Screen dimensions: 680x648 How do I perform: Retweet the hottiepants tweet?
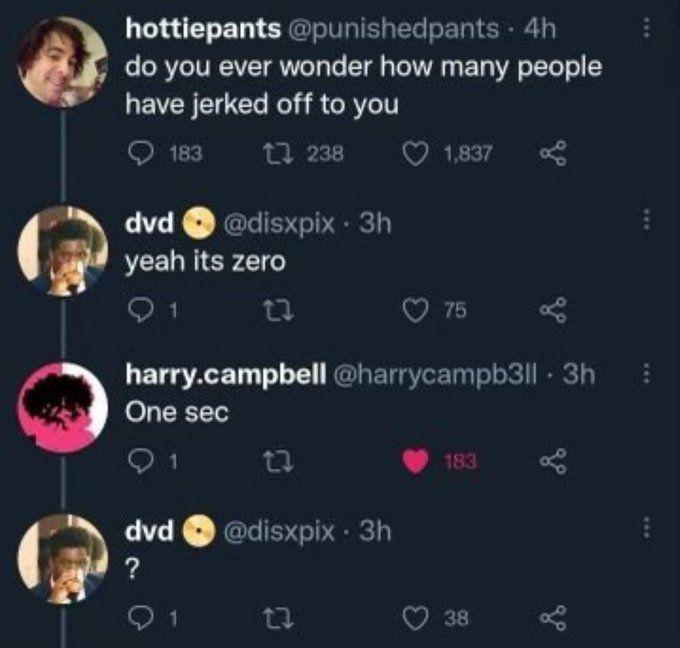(278, 153)
